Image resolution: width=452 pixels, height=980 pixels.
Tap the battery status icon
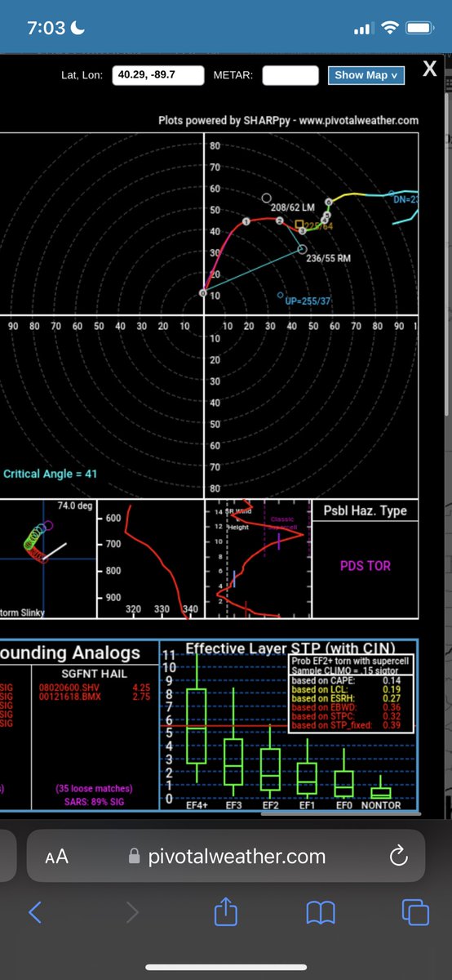(x=419, y=28)
